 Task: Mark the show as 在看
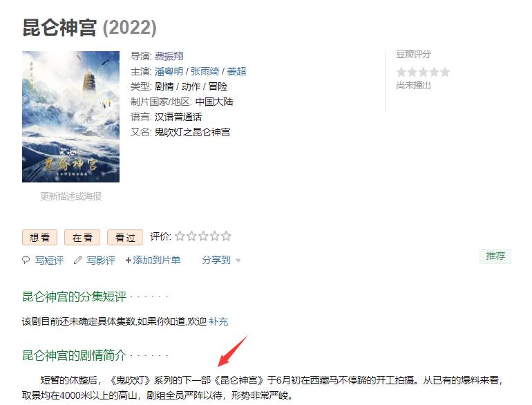[82, 237]
